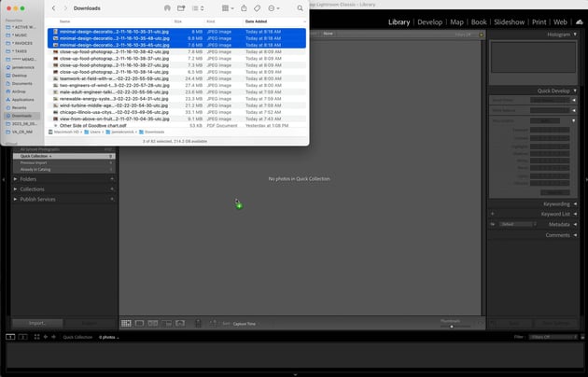Viewport: 588px width, 377px height.
Task: Click the cloud sync icon in Lightroom
Action: coord(580,22)
